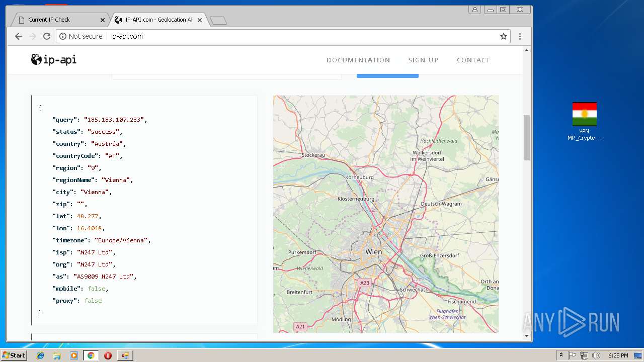The image size is (644, 362).
Task: Close the IP-API.com tab
Action: coord(200,20)
